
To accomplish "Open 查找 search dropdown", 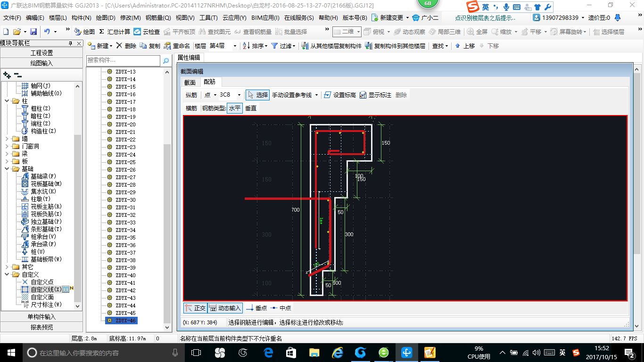I will (440, 46).
